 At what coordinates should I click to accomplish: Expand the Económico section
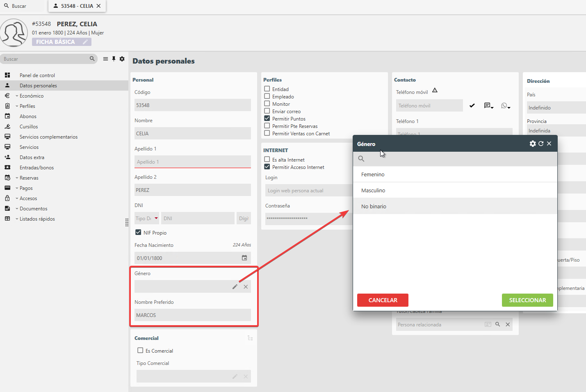point(32,96)
